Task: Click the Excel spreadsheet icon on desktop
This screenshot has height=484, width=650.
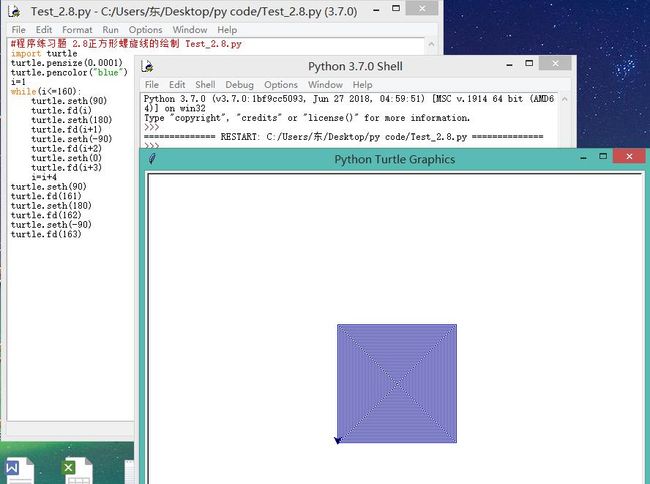Action: 77,470
